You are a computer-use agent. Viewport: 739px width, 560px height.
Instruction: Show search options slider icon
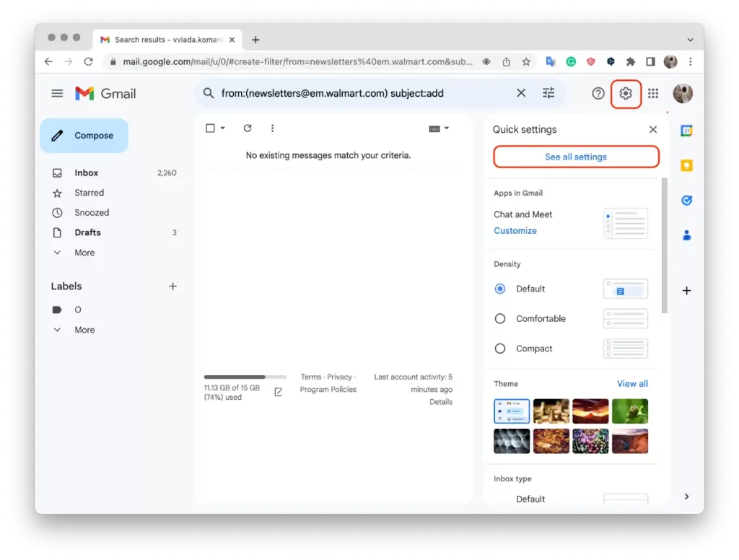coord(548,93)
